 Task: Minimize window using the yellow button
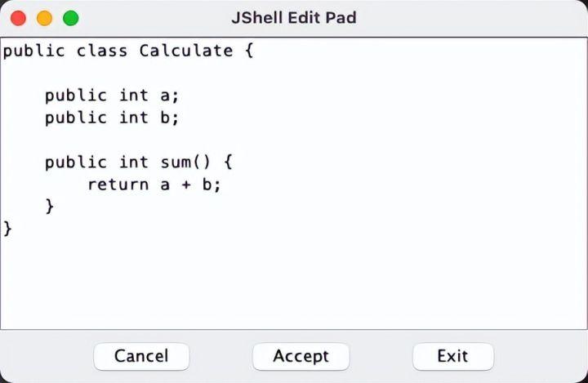point(44,17)
